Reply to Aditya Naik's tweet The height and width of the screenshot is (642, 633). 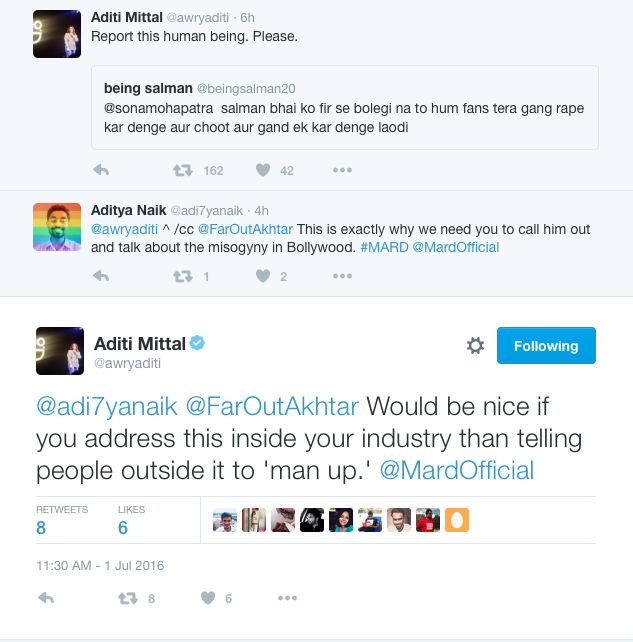[100, 276]
